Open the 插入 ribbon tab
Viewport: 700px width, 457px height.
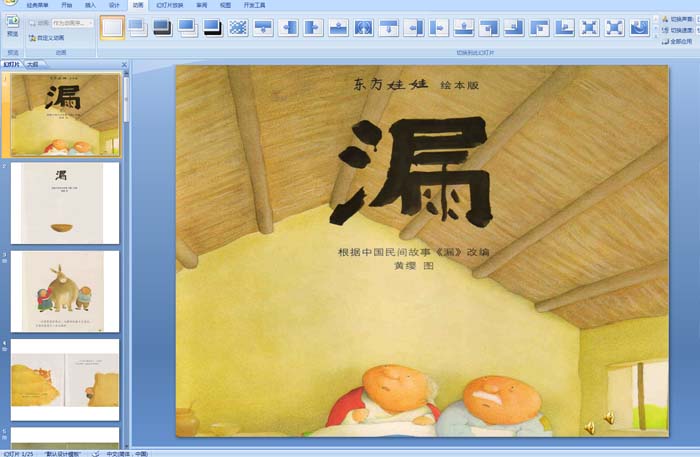[91, 5]
